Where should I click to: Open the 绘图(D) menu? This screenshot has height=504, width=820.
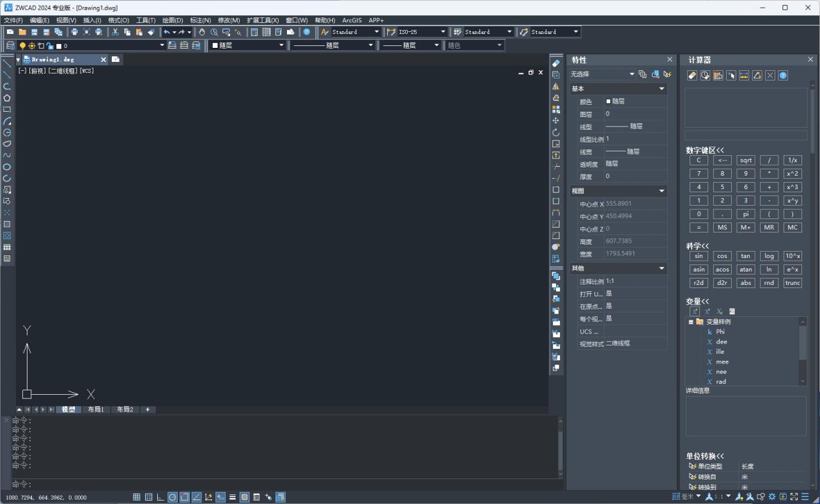point(173,20)
